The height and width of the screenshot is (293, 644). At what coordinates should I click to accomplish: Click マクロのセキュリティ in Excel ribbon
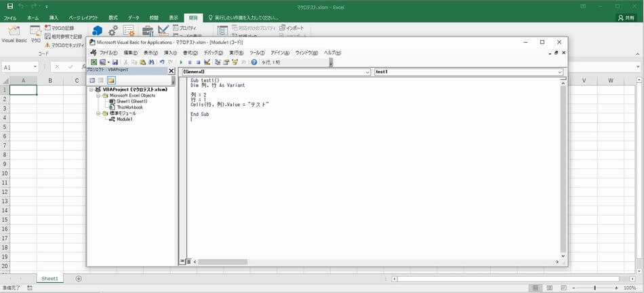[x=65, y=45]
